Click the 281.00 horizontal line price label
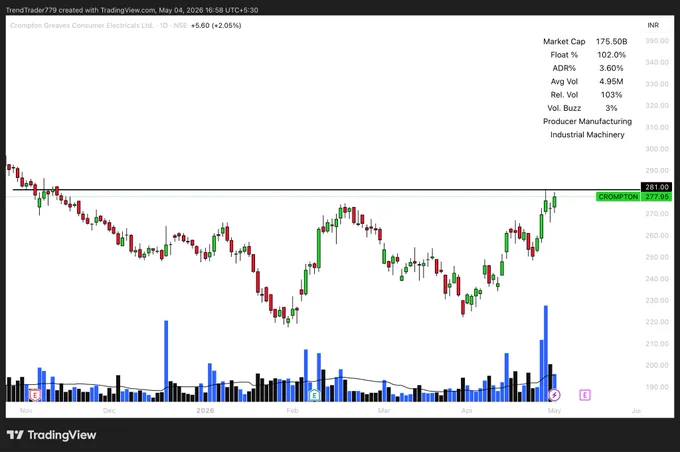Screen dimensions: 680x452 pos(657,187)
